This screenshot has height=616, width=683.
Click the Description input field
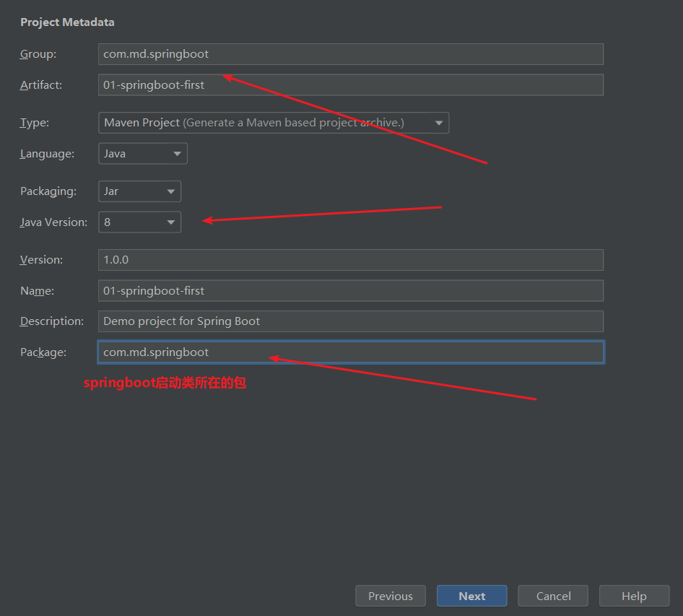[x=351, y=321]
